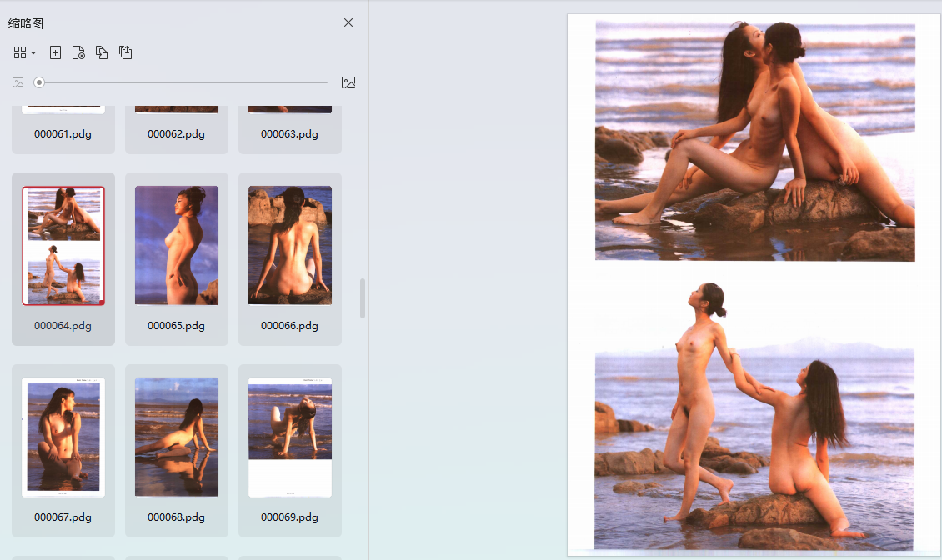Click the small image icon to shrink thumbnails
The width and height of the screenshot is (942, 560).
[18, 82]
